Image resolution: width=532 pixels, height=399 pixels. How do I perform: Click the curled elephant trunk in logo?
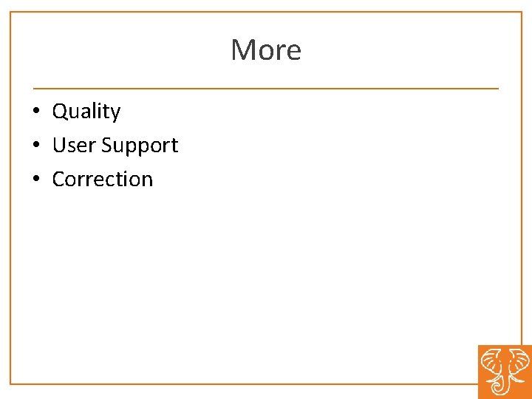point(501,386)
